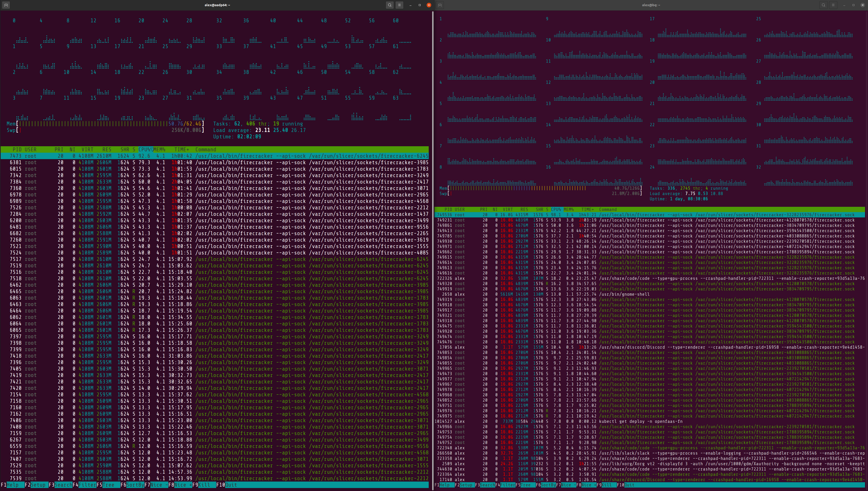
Task: Toggle F5 Tree view in alex@aadp64 htop
Action: click(108, 485)
